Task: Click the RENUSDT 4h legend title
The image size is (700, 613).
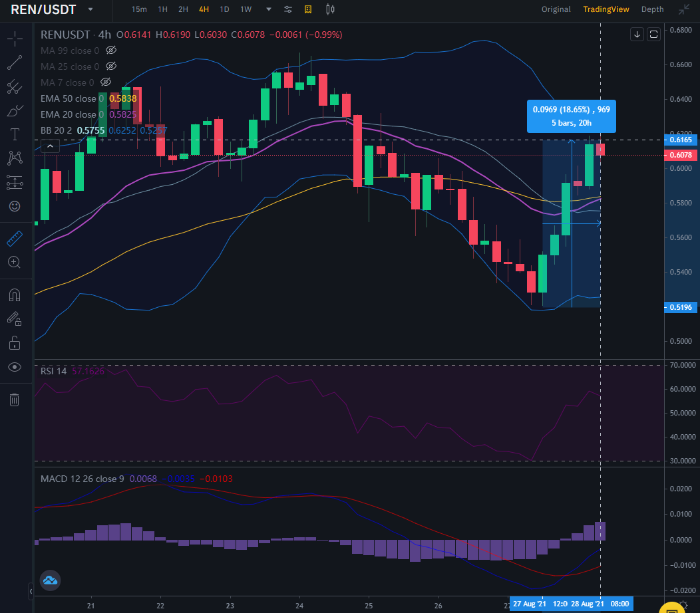Action: 76,35
